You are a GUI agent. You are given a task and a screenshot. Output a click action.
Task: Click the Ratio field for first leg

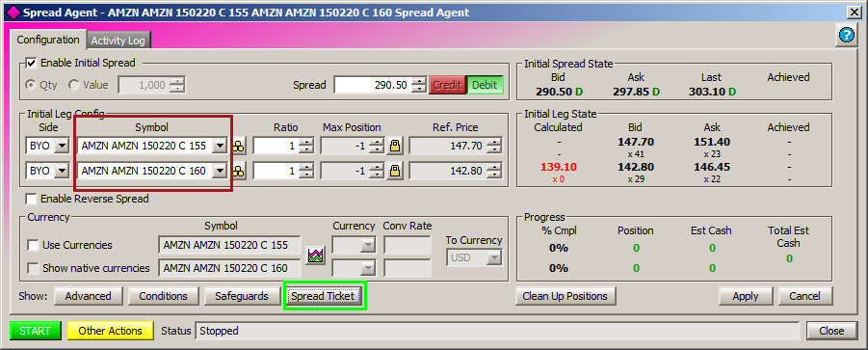coord(276,147)
